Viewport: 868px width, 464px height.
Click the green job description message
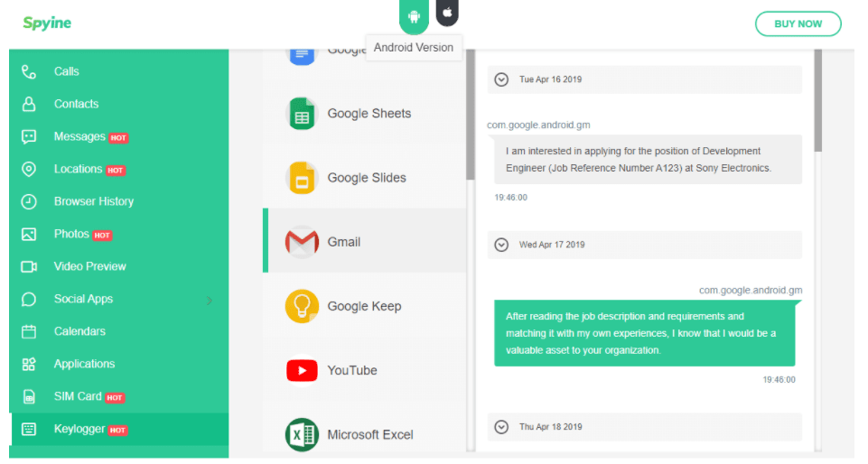tap(645, 333)
